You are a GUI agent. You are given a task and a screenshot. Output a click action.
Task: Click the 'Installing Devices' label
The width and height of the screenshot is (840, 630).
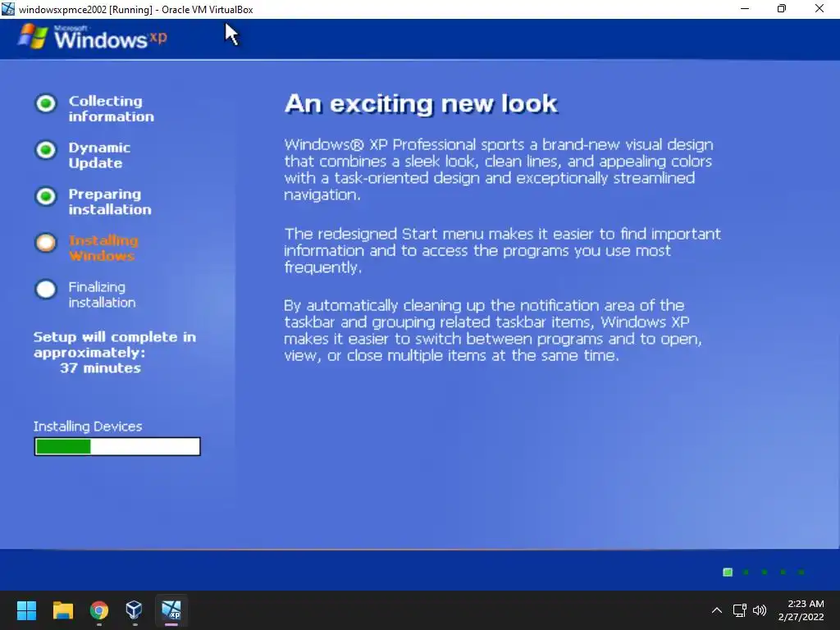[x=88, y=427]
